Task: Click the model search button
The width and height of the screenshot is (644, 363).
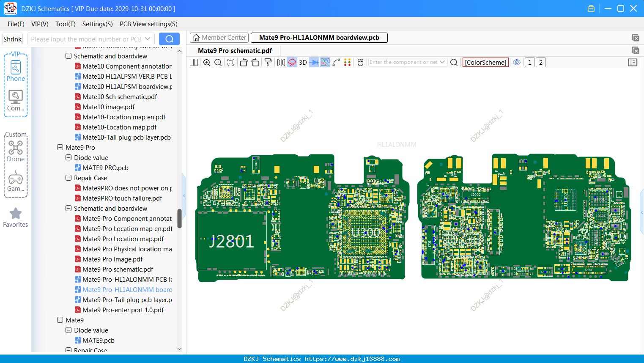Action: coord(169,39)
